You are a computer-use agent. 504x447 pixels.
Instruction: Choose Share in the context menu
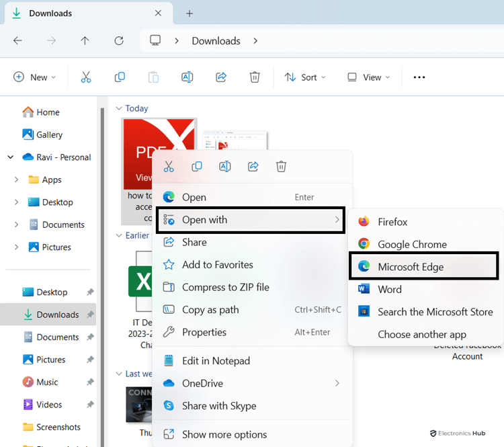click(x=252, y=242)
